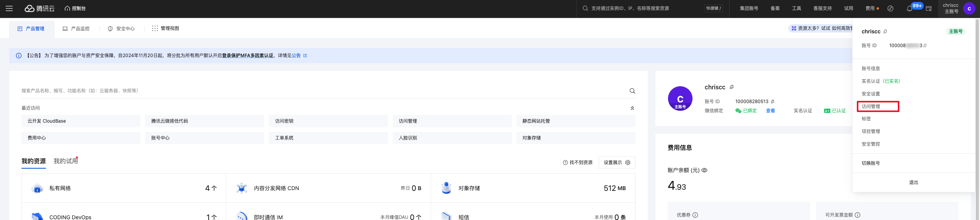This screenshot has width=980, height=220.
Task: Go to the 控制台 console home
Action: (x=75, y=8)
